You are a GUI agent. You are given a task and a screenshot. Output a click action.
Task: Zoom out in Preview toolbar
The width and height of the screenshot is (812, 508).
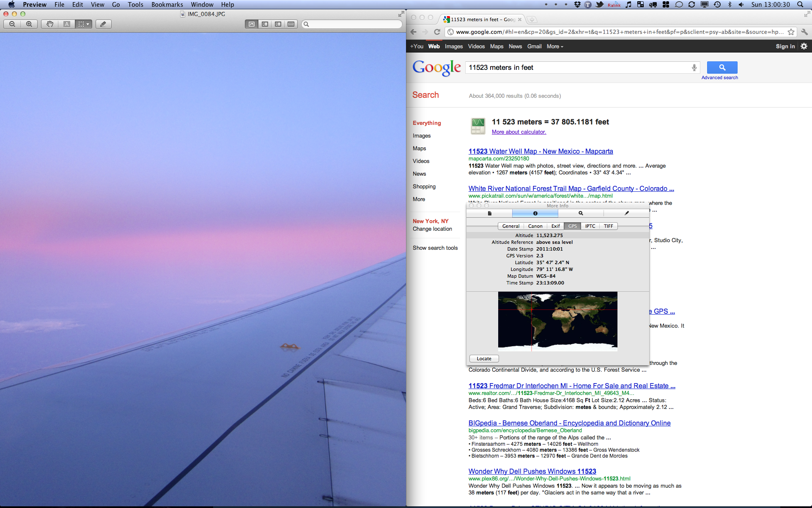pyautogui.click(x=12, y=24)
